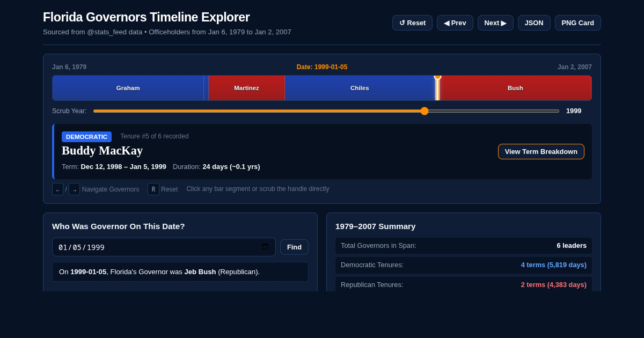Select the Graham segment on the timeline
This screenshot has height=338, width=644.
[128, 88]
